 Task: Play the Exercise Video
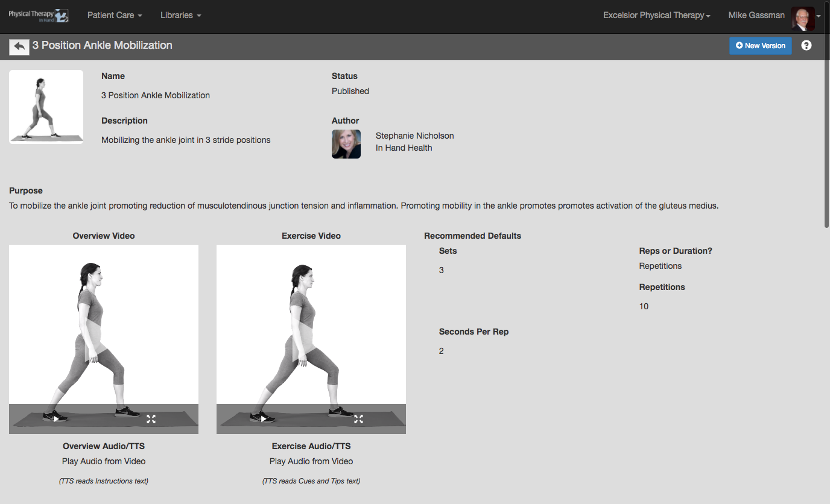point(264,418)
